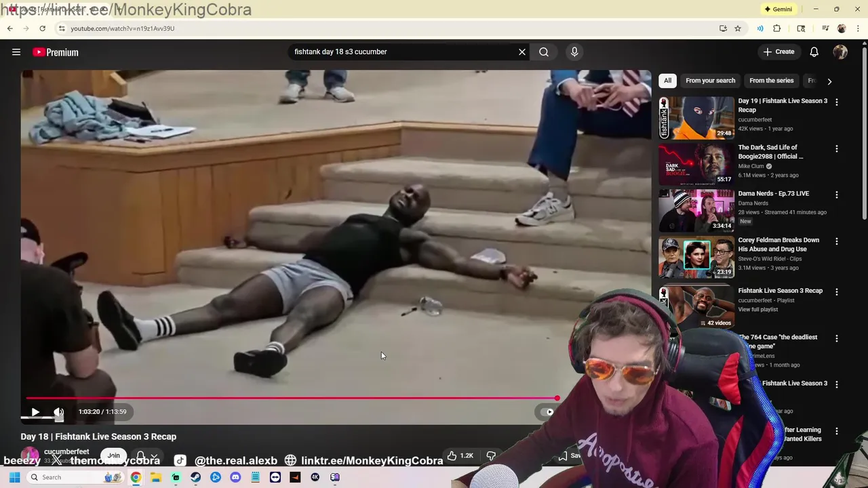This screenshot has height=488, width=868.
Task: Open Discord from the taskbar
Action: click(x=235, y=477)
